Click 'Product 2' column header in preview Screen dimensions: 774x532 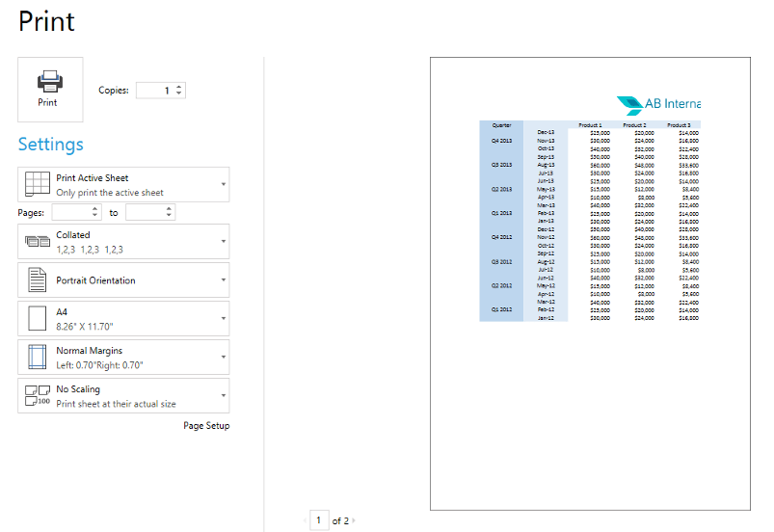[635, 125]
